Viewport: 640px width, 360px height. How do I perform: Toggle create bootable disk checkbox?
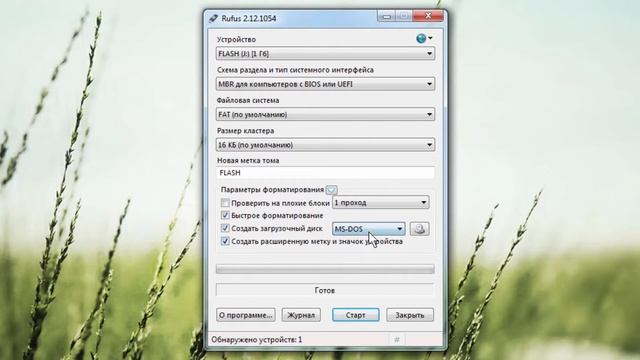[225, 228]
